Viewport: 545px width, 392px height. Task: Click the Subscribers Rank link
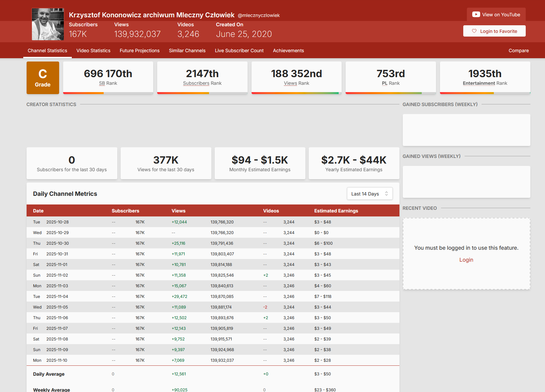tap(196, 83)
